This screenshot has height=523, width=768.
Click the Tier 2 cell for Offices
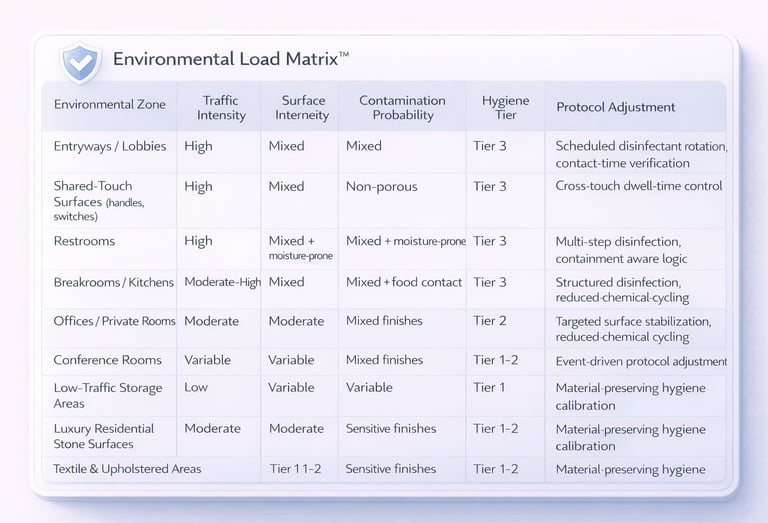[x=490, y=321]
